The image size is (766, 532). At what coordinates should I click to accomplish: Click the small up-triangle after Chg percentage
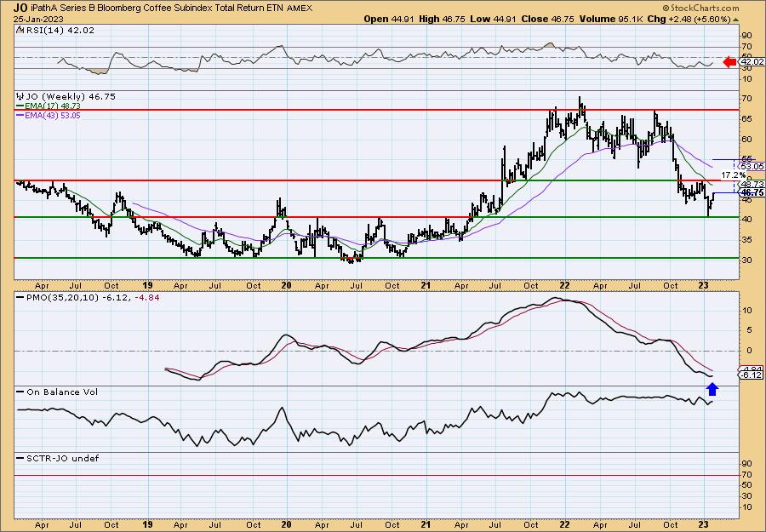point(735,20)
